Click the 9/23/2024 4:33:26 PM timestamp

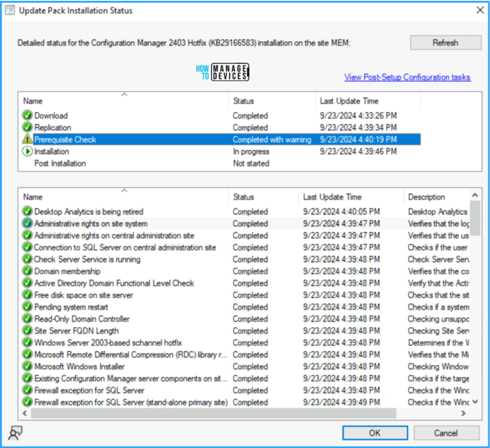(358, 115)
